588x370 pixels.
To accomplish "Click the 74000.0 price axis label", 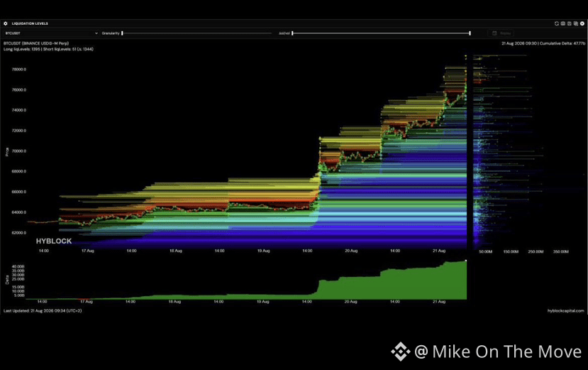I will coord(19,111).
